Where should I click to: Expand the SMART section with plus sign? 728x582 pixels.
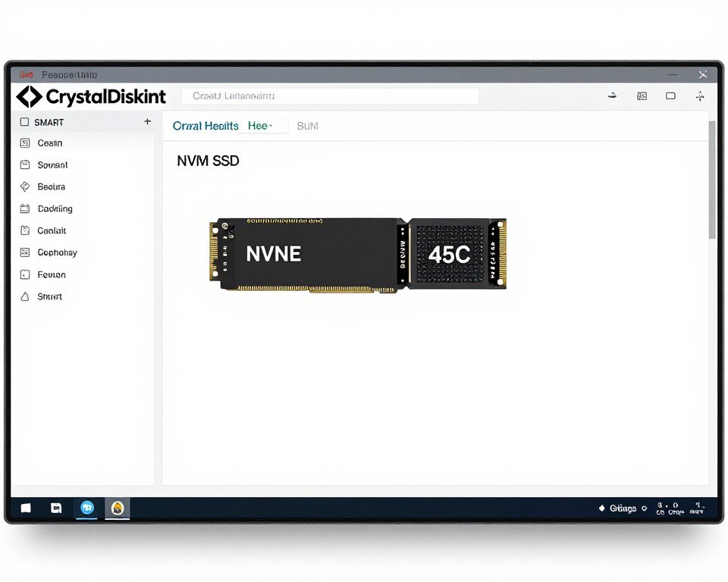(x=146, y=121)
